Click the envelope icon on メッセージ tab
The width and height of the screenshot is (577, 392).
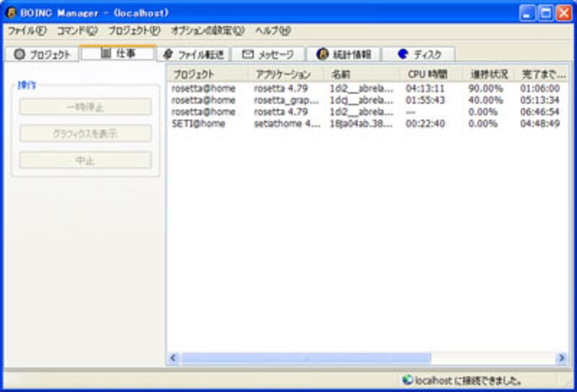coord(248,55)
